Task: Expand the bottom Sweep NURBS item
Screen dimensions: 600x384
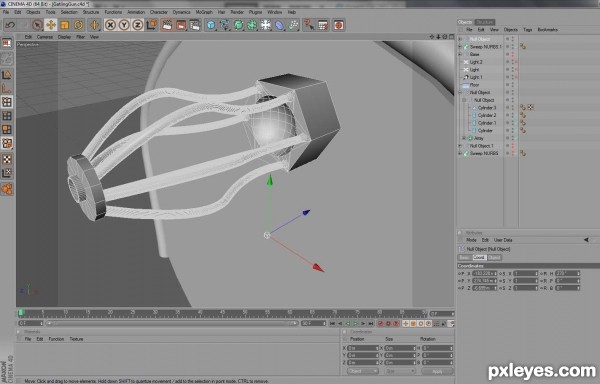Action: 460,153
